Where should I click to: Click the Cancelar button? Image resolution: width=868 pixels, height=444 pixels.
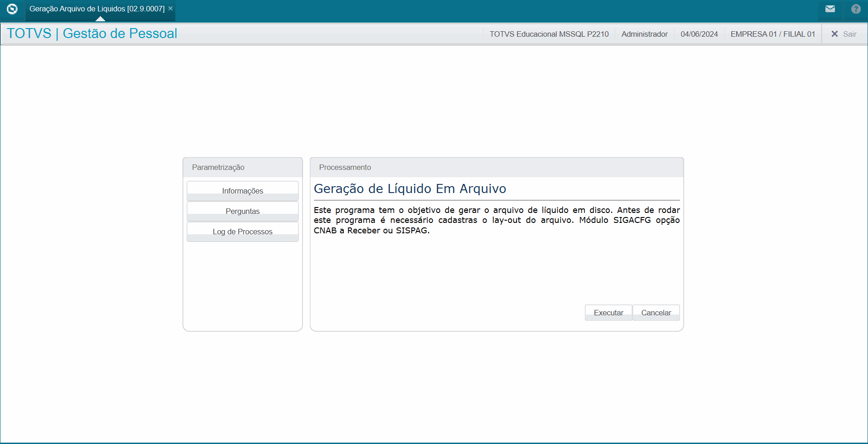tap(656, 313)
